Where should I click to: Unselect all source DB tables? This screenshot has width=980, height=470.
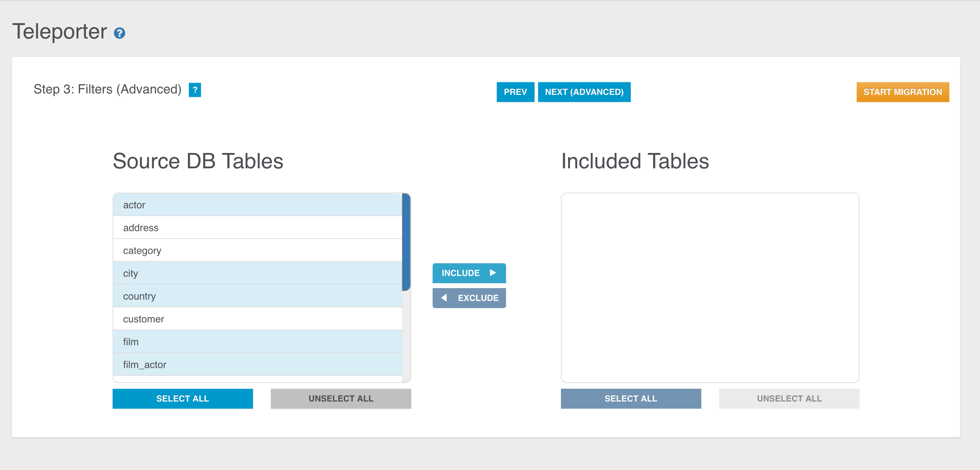click(340, 398)
